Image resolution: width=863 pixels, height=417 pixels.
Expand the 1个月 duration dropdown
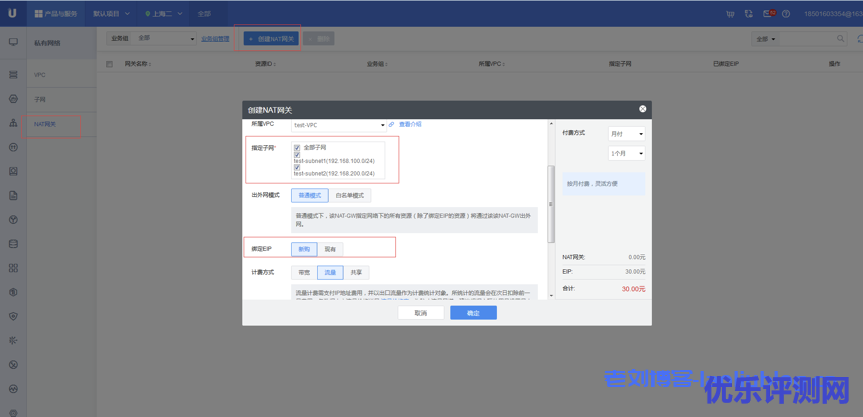tap(626, 153)
